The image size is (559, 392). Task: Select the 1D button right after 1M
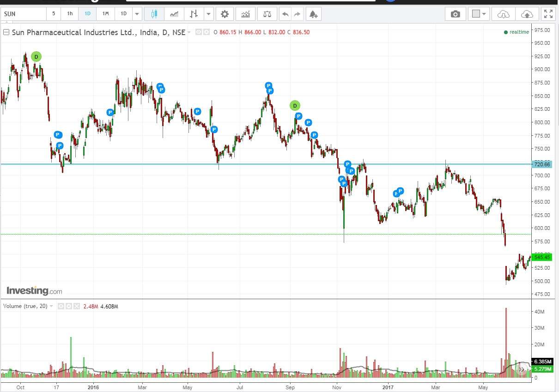123,14
